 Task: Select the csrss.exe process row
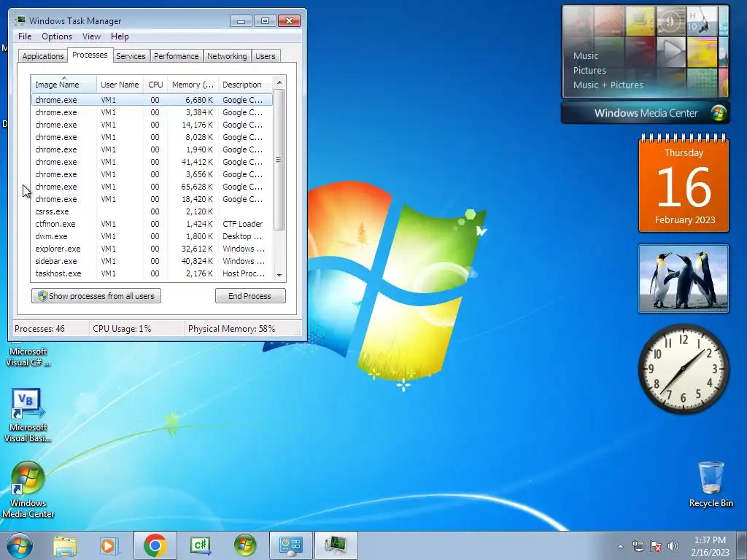pyautogui.click(x=152, y=211)
